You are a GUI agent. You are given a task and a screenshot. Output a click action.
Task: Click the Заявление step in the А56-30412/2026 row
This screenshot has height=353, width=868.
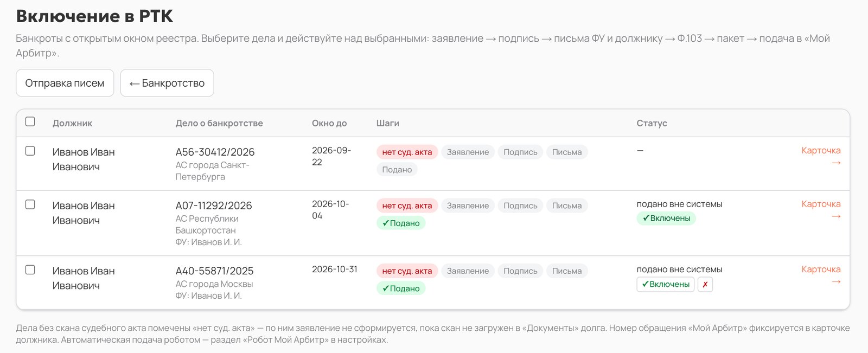click(x=468, y=152)
